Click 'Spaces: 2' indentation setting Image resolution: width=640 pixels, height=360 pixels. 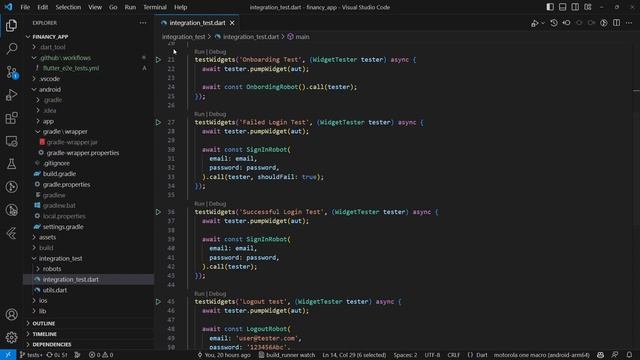tap(405, 355)
